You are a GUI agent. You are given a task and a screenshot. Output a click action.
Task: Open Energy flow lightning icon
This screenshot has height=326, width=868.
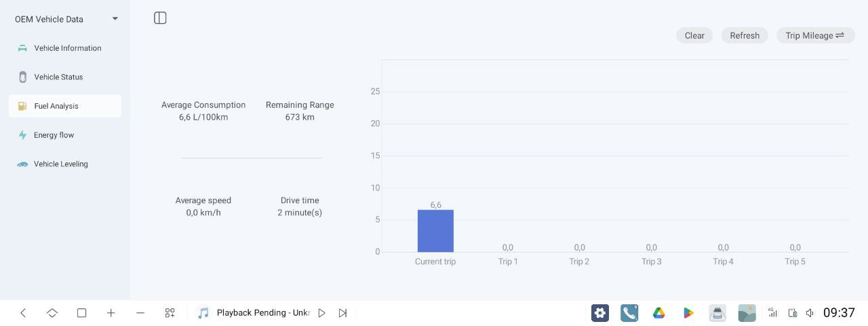(22, 135)
